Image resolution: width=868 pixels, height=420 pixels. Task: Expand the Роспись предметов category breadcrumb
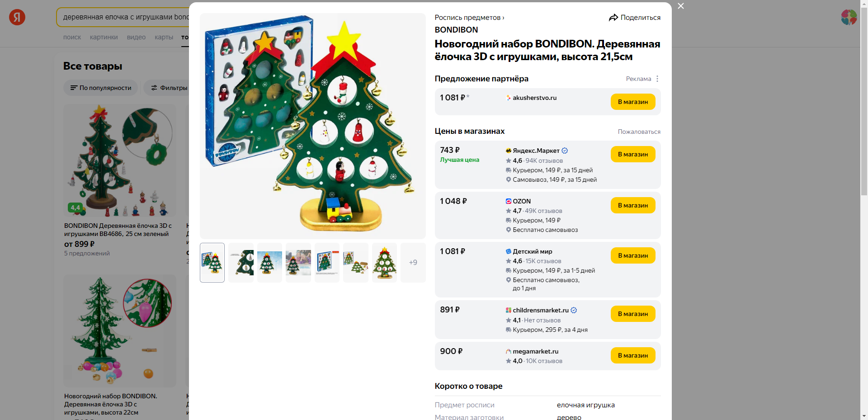coord(469,18)
